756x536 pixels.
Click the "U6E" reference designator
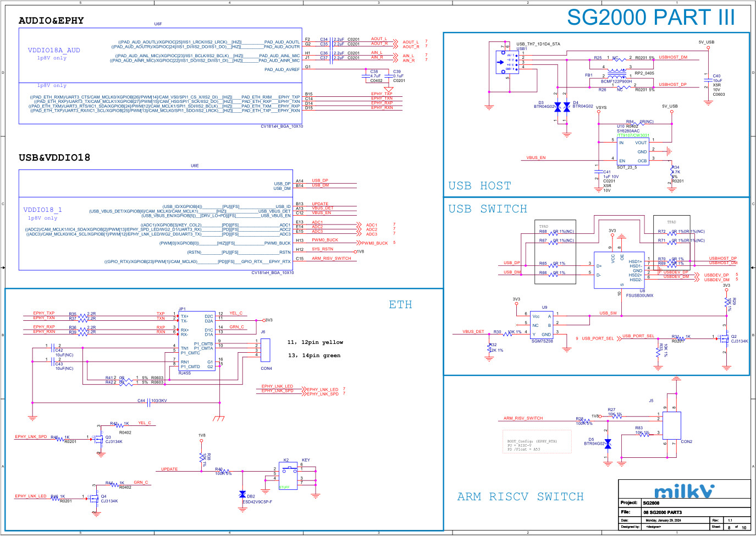pos(195,166)
